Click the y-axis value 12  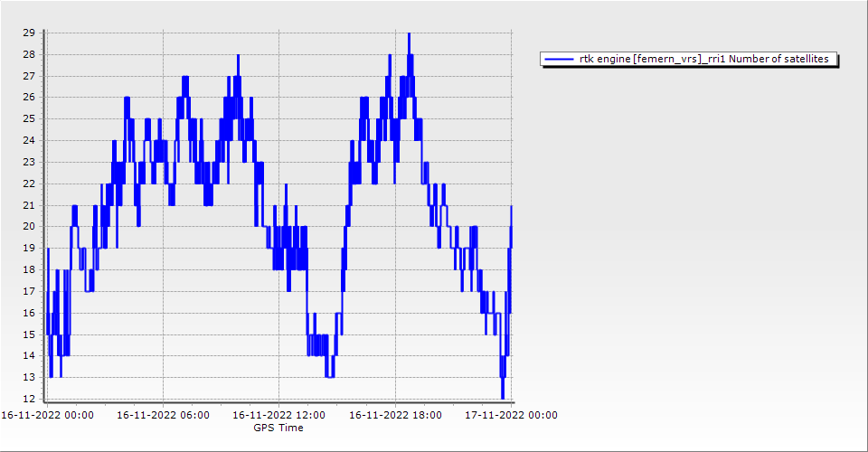[28, 399]
